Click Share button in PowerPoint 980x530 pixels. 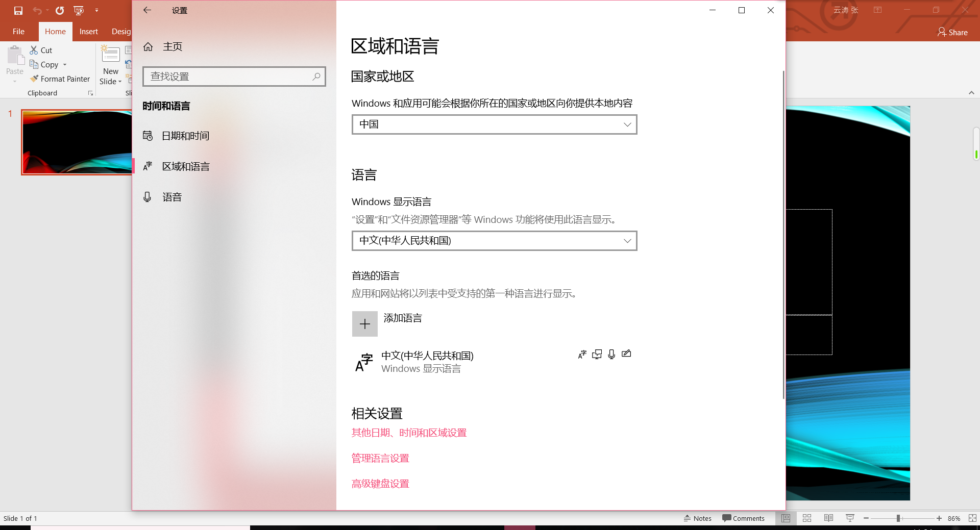click(952, 32)
